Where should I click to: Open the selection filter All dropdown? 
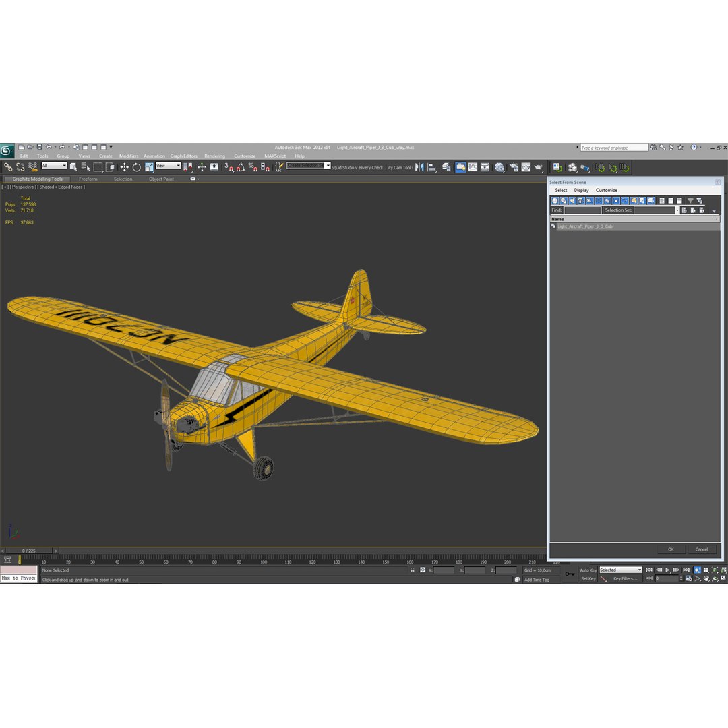click(x=55, y=166)
